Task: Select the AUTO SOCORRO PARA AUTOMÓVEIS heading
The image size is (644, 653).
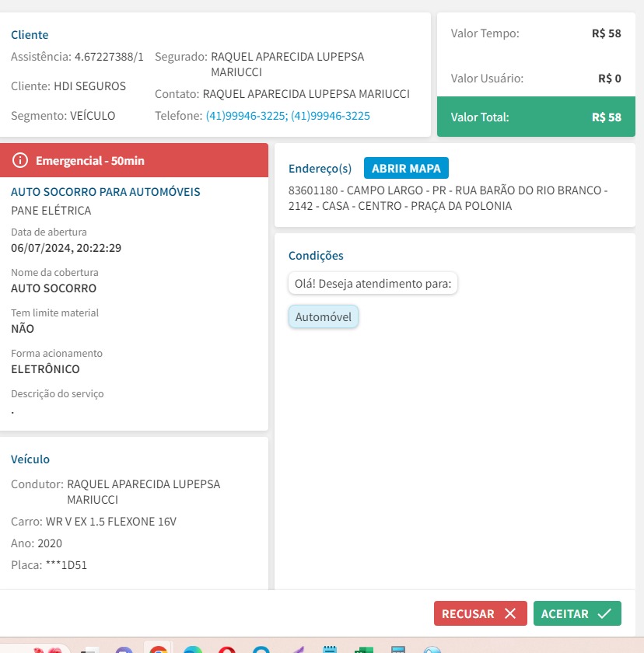Action: [106, 191]
